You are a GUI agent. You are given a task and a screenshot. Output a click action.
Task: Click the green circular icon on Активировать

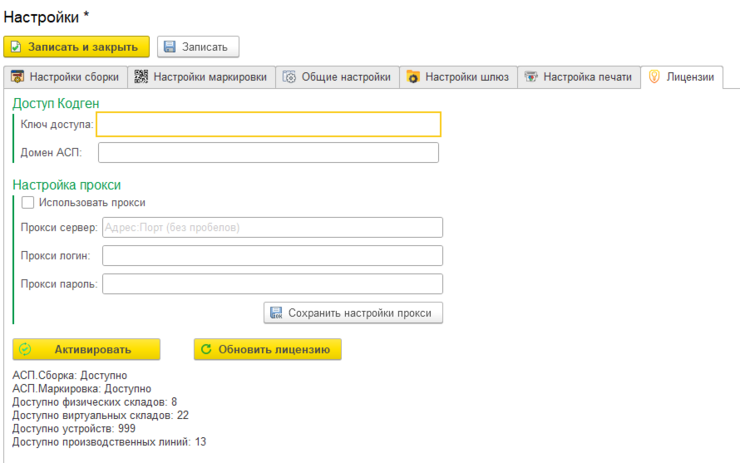coord(25,349)
